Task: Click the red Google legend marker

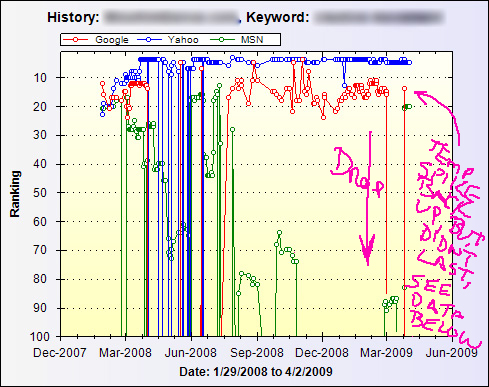Action: click(76, 40)
